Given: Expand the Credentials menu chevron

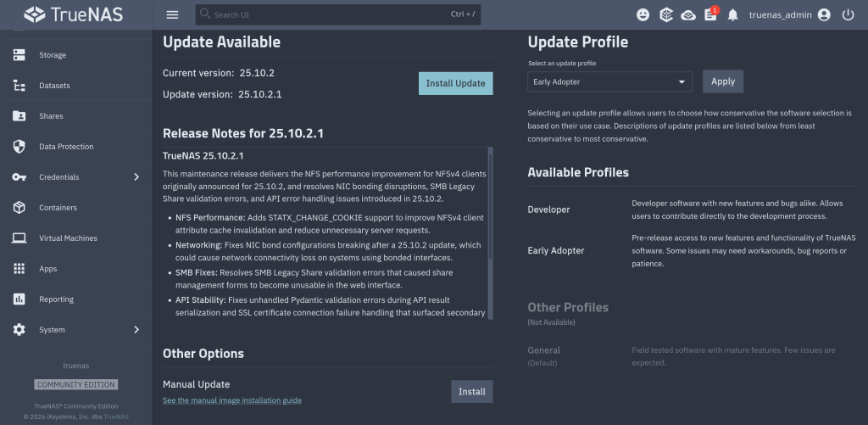Looking at the screenshot, I should pyautogui.click(x=136, y=177).
